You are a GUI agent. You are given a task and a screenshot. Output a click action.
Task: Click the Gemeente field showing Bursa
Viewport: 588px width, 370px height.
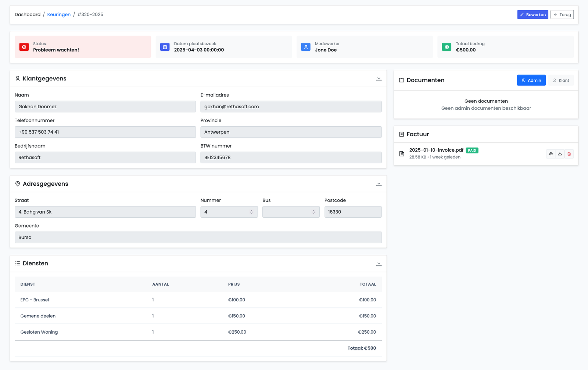(x=198, y=237)
